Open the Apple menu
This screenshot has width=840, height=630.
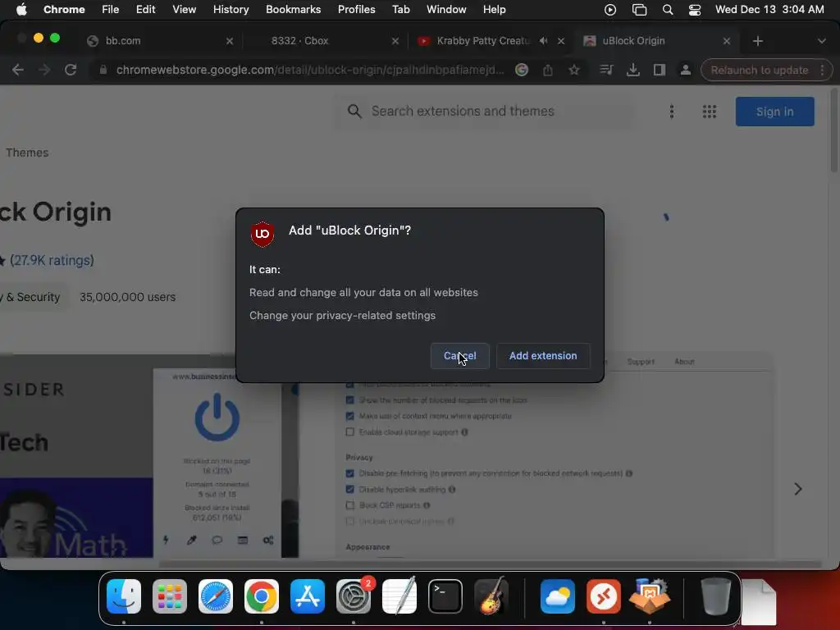21,9
